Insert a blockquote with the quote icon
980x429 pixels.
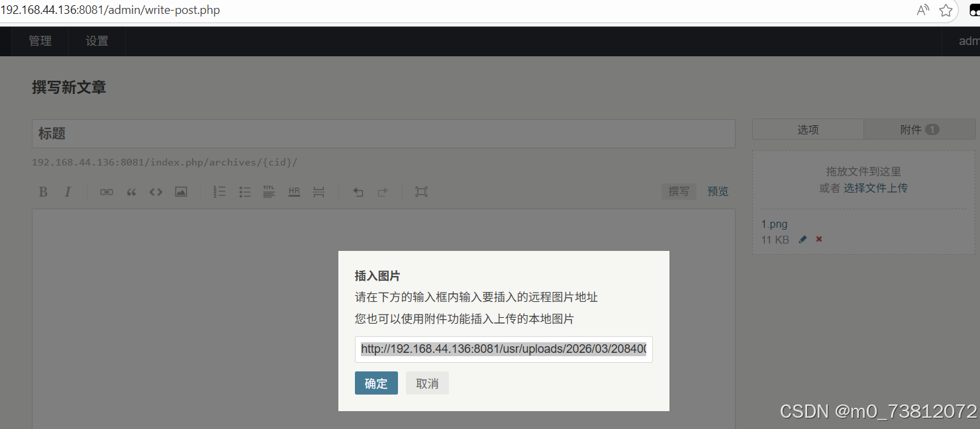(131, 192)
